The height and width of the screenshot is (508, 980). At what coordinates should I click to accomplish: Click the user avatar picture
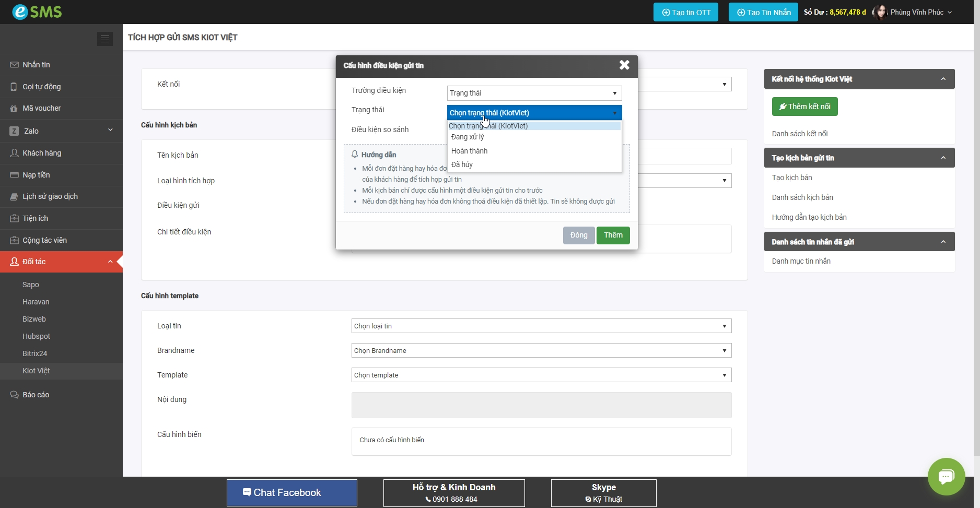(x=880, y=12)
